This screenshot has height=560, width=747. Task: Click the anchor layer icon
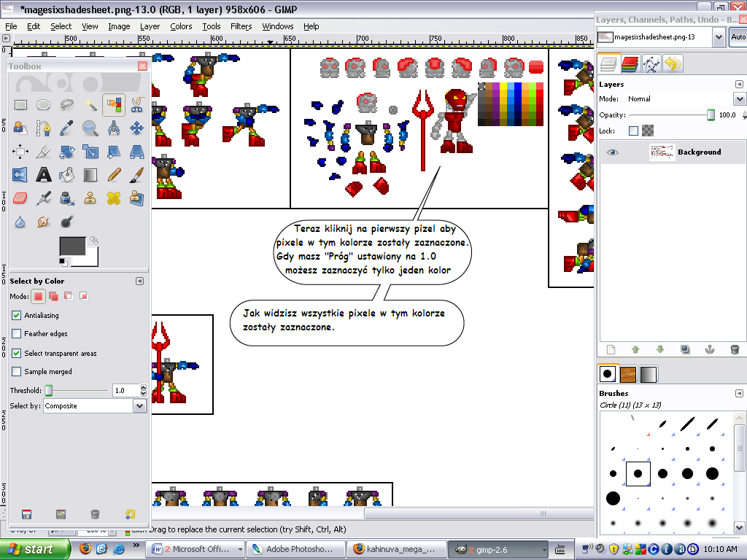coord(710,349)
